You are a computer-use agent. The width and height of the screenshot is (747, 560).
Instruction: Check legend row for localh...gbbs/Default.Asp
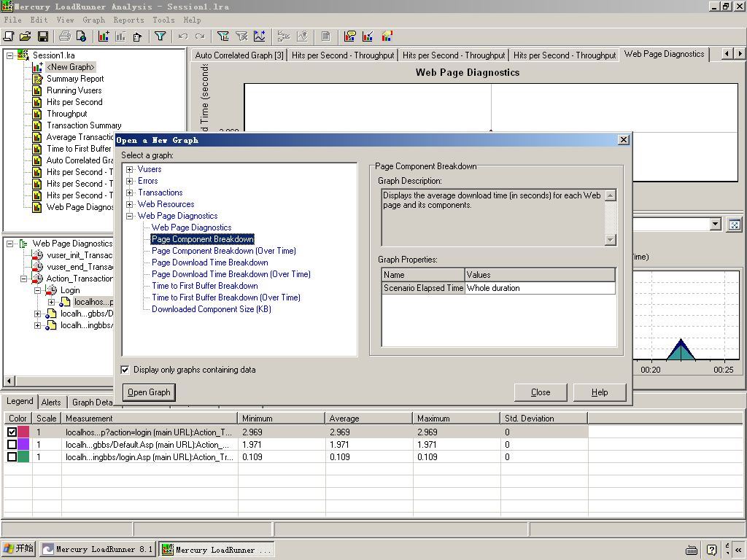[12, 444]
